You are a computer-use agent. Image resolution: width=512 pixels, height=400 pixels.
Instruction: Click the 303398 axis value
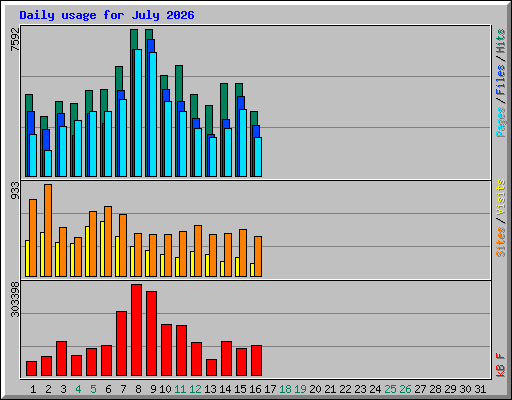coord(15,299)
